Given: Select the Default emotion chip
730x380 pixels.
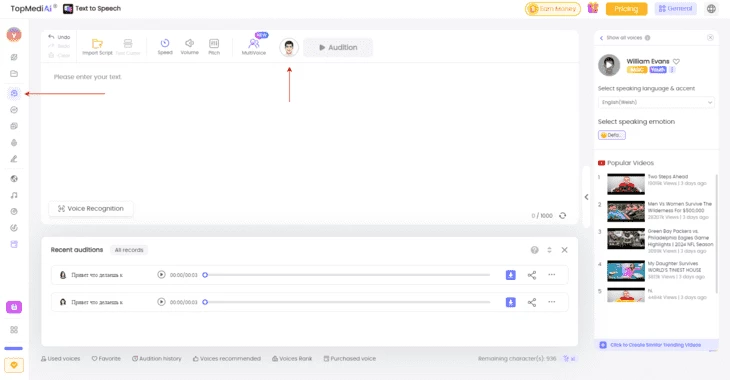Looking at the screenshot, I should click(612, 135).
